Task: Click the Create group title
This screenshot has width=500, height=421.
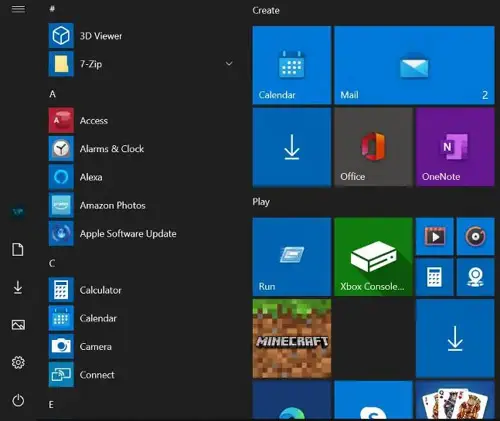Action: [x=266, y=11]
